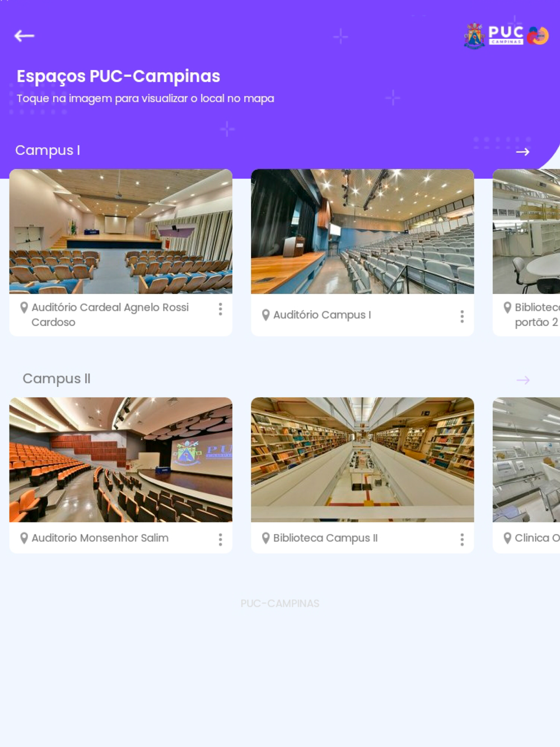Tap location pin beside Auditório Cardeal Agnelo Rossi
560x747 pixels.
pos(24,307)
